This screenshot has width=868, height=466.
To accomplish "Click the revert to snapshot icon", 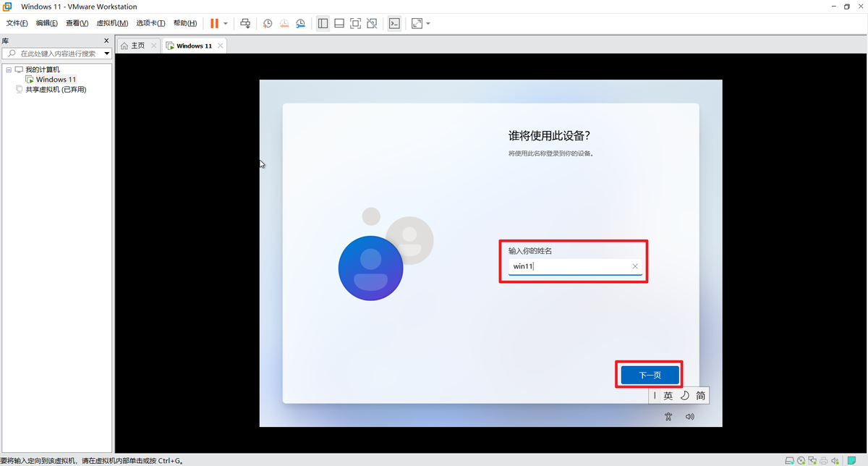I will click(x=284, y=23).
